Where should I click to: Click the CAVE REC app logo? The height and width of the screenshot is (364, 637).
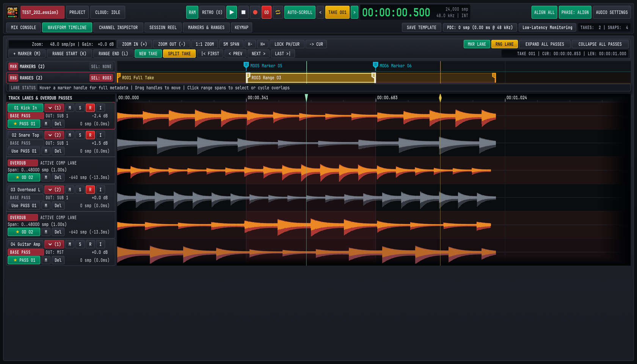pos(13,12)
